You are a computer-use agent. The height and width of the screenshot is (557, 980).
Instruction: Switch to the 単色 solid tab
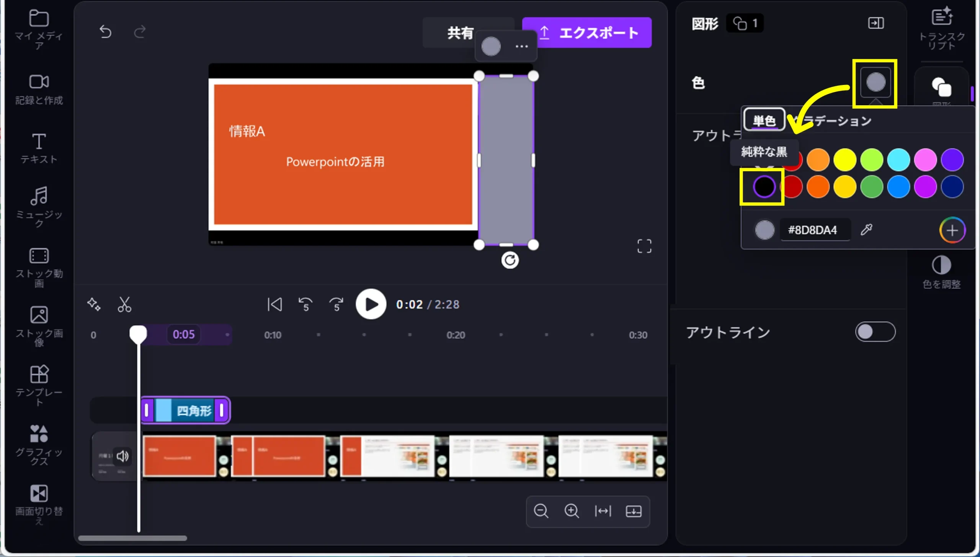[764, 121]
